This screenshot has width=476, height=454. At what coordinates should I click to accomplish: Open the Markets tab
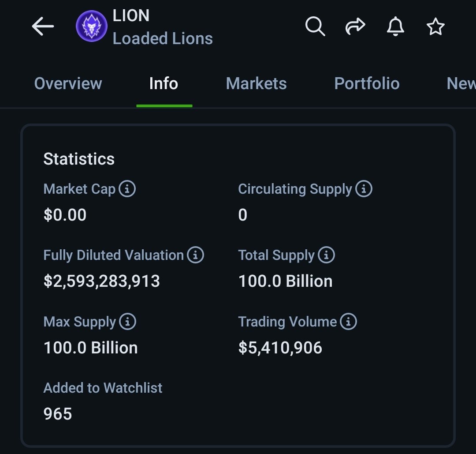tap(256, 83)
